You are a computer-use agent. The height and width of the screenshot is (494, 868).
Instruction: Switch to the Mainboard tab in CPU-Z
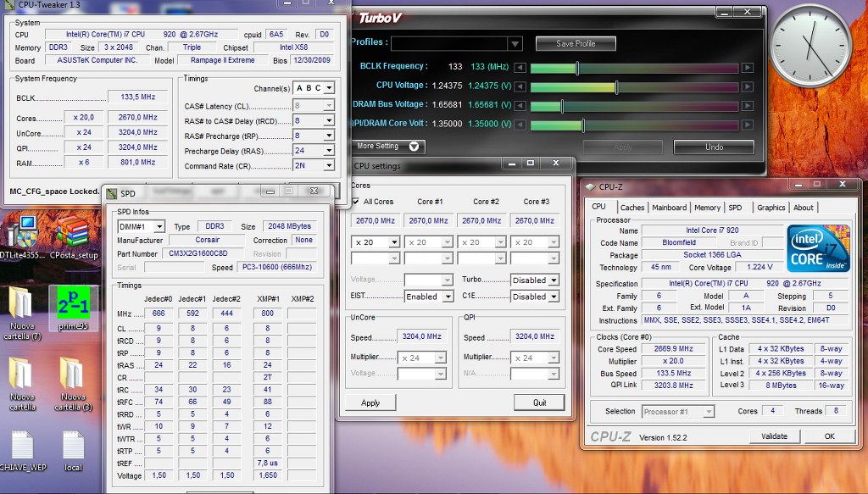point(670,208)
